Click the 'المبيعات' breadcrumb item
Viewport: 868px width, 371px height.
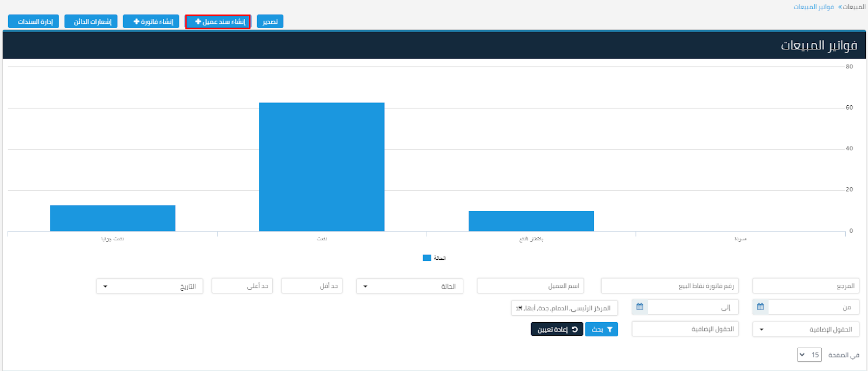854,7
